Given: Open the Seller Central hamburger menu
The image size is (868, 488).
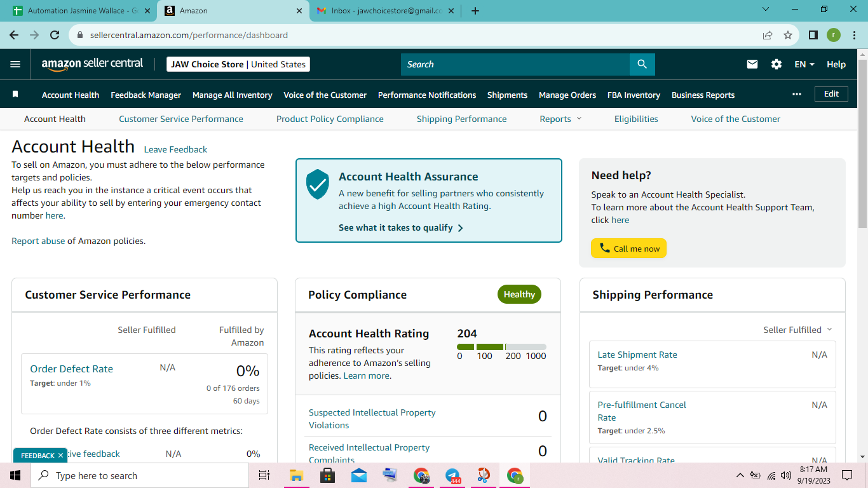Looking at the screenshot, I should (15, 64).
